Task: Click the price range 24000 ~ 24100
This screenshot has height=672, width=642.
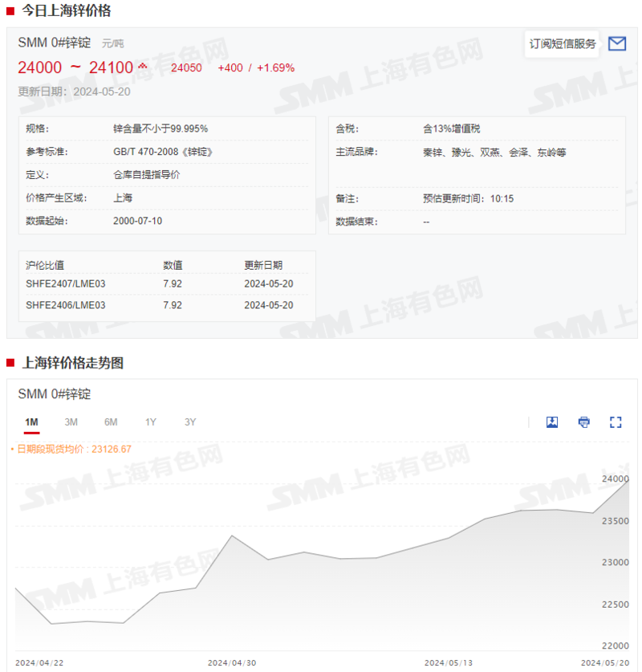Action: click(75, 67)
